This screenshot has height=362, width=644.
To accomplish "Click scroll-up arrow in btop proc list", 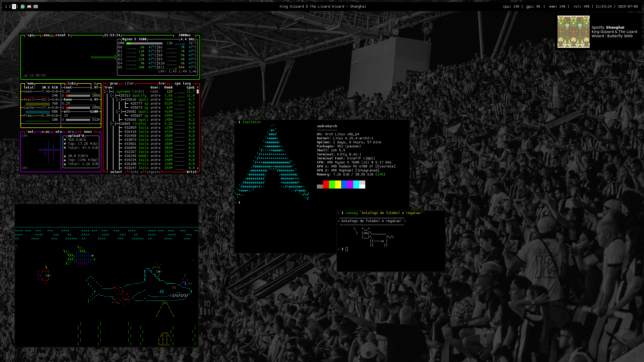I will (198, 87).
